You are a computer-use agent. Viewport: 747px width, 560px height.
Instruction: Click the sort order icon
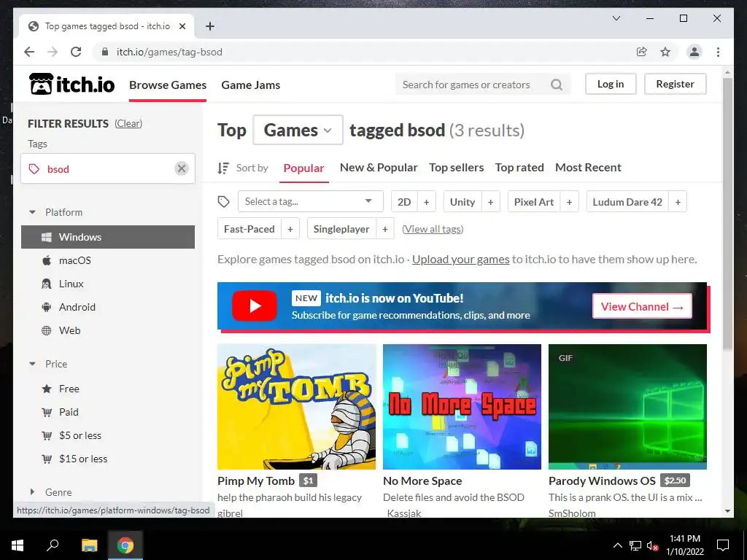[x=223, y=168]
